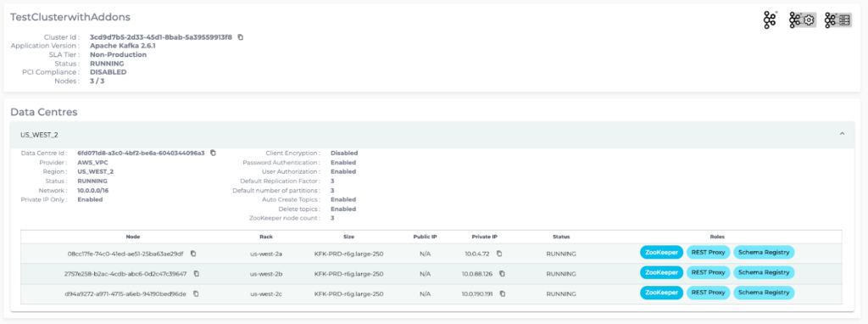Click the us-west-2c rack cell
868x324 pixels.
point(266,293)
